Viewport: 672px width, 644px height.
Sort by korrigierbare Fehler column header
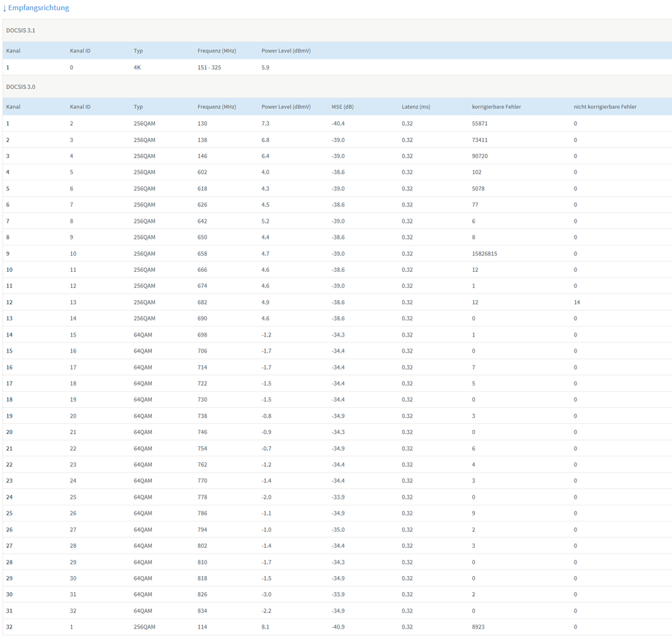[x=496, y=106]
